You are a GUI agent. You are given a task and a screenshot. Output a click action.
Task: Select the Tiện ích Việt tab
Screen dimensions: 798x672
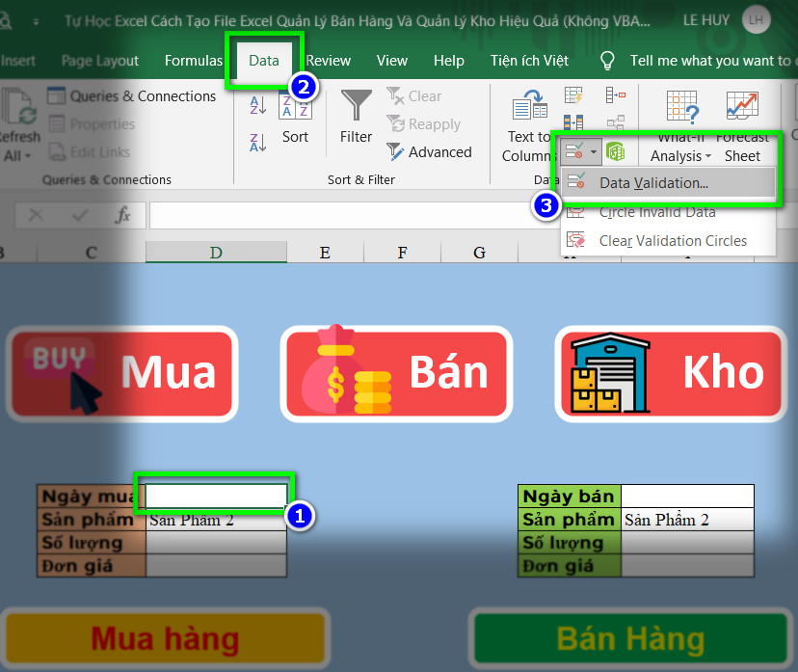[529, 61]
